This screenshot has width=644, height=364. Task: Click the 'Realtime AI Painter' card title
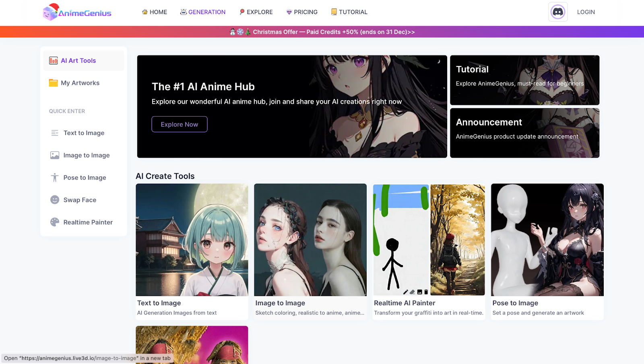(x=405, y=303)
